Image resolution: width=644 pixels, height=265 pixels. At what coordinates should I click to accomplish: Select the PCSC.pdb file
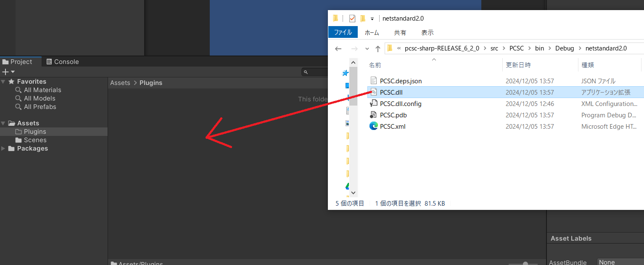pos(505,115)
